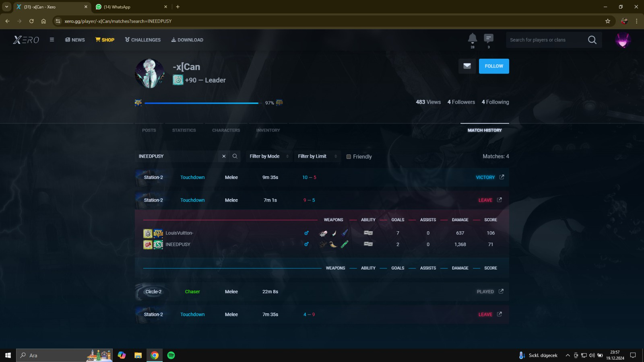Open the LouisVuitton- player profile link
This screenshot has height=362, width=644.
coord(179,233)
